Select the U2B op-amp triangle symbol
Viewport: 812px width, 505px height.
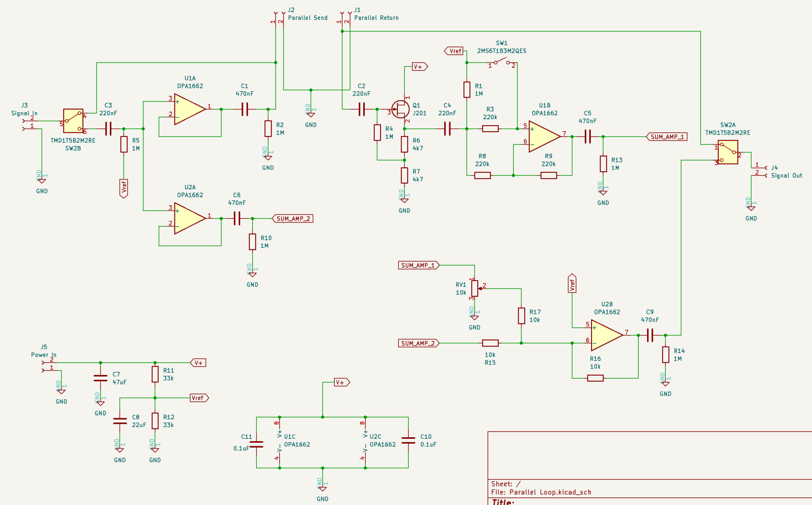[607, 335]
